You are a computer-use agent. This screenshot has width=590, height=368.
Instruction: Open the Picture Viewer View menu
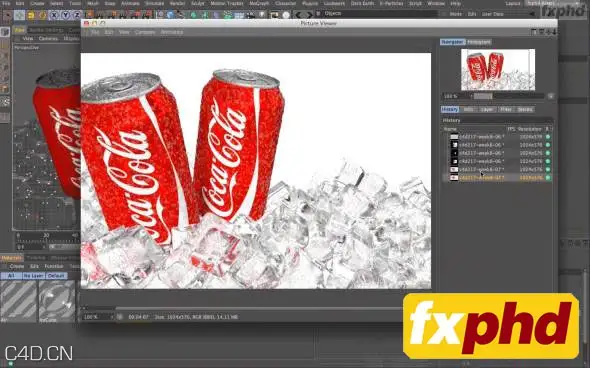(x=124, y=32)
